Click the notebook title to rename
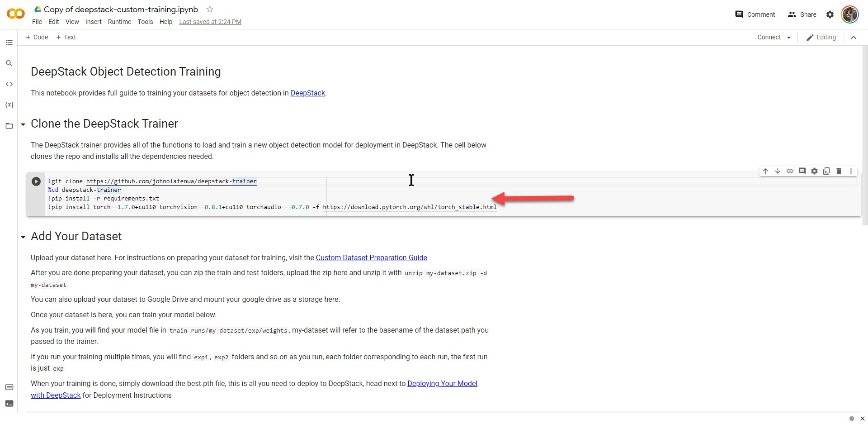The width and height of the screenshot is (868, 424). [121, 9]
